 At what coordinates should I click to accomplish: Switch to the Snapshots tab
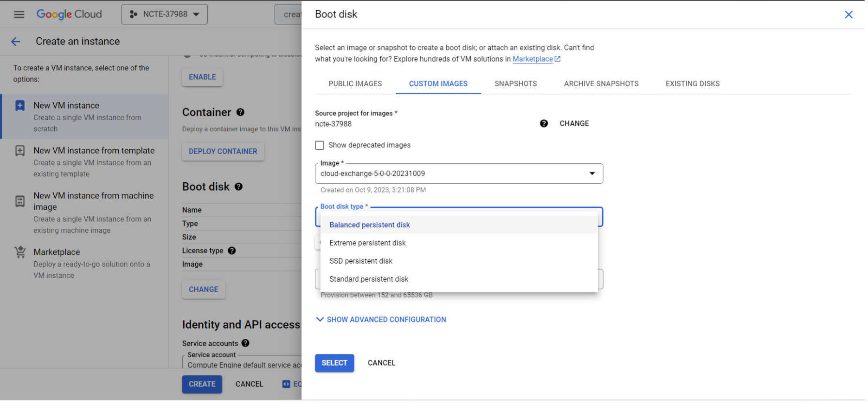[515, 84]
